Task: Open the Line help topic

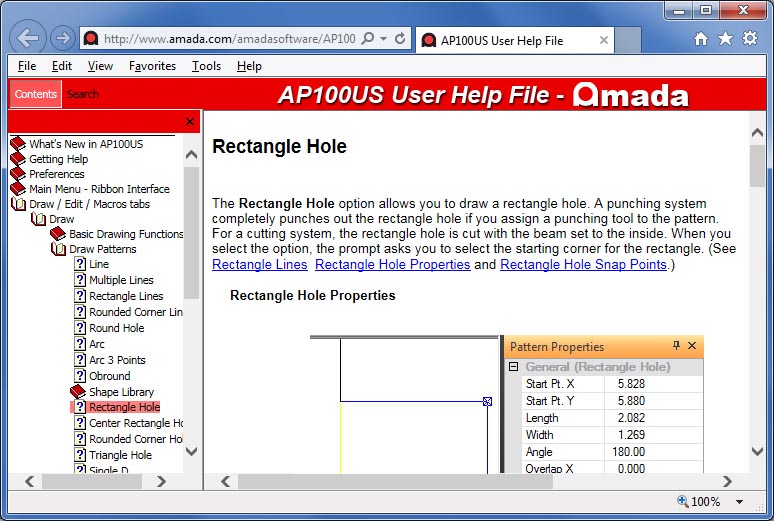Action: pos(99,264)
